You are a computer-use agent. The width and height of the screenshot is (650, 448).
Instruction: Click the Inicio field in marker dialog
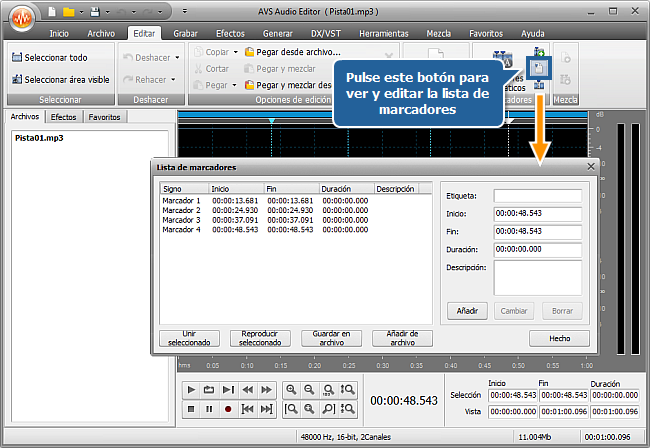(x=538, y=214)
